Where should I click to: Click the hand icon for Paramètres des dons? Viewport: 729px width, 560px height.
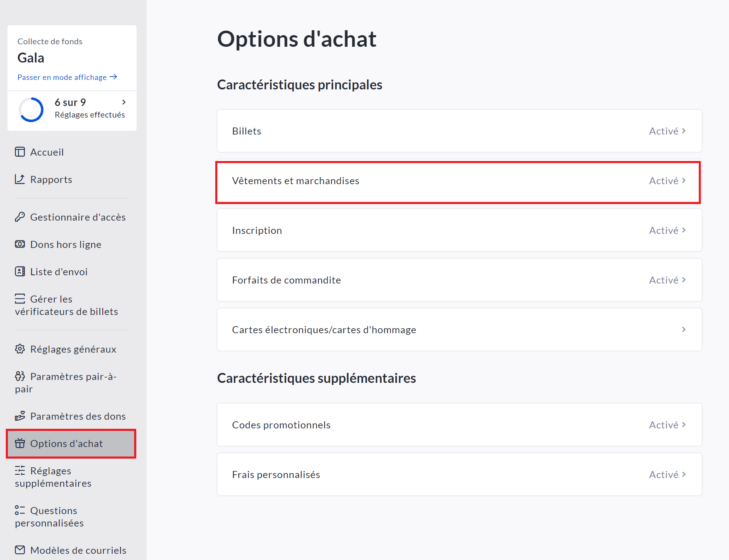[x=20, y=416]
